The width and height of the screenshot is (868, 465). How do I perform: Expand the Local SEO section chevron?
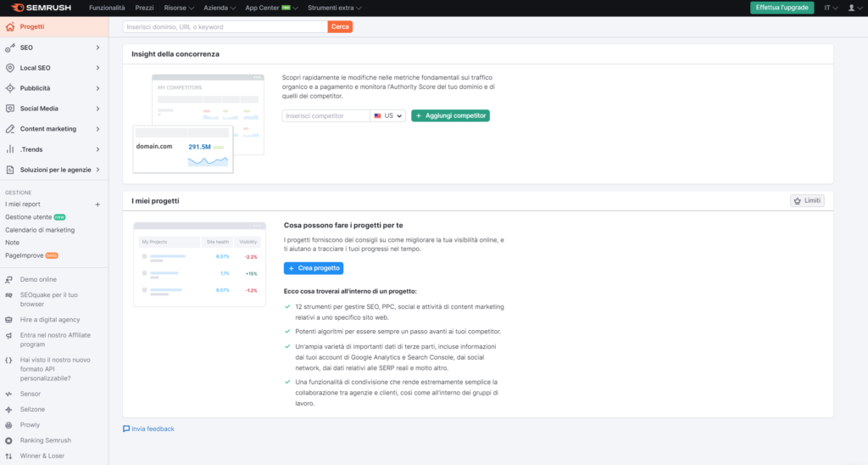tap(97, 68)
